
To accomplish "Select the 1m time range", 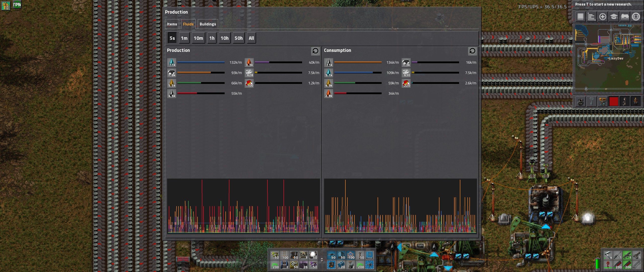I will coord(184,38).
